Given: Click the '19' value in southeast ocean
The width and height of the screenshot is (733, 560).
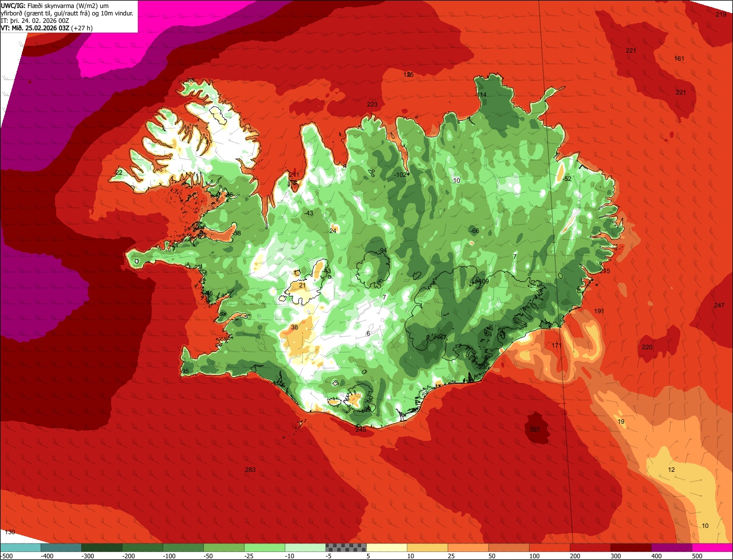Looking at the screenshot, I should pos(621,421).
